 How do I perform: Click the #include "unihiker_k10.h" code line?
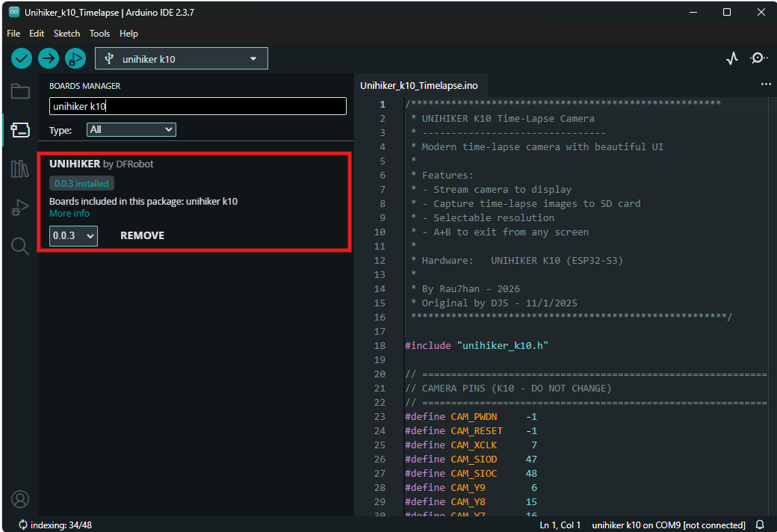pos(477,346)
